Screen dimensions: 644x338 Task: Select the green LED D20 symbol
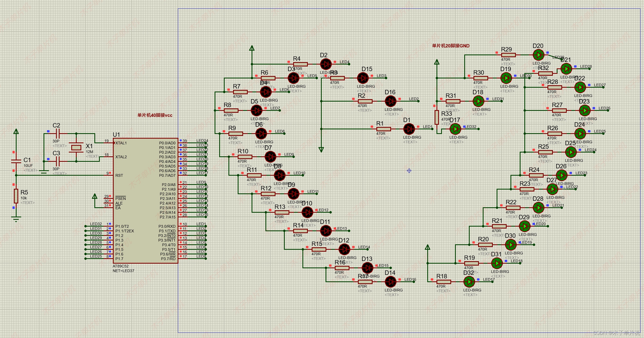tap(538, 55)
